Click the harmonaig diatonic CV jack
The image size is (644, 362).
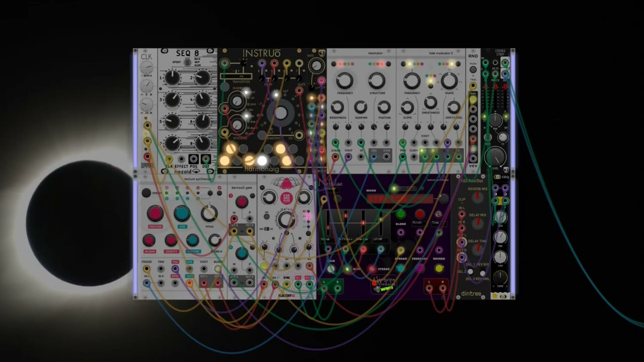click(299, 135)
